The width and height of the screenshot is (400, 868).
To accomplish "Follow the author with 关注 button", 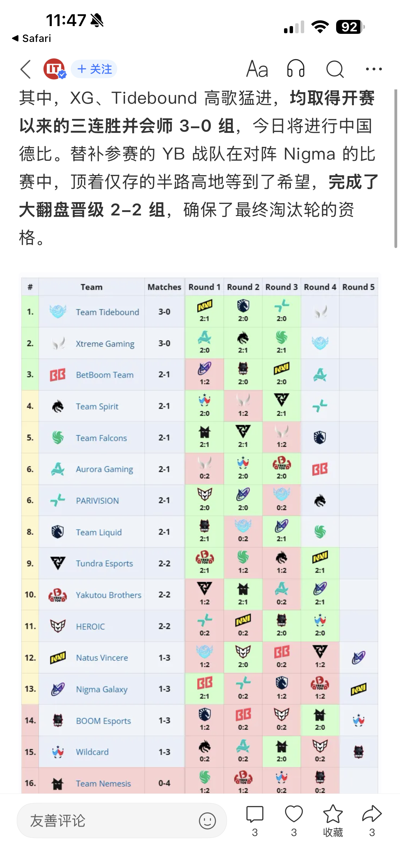I will click(94, 69).
